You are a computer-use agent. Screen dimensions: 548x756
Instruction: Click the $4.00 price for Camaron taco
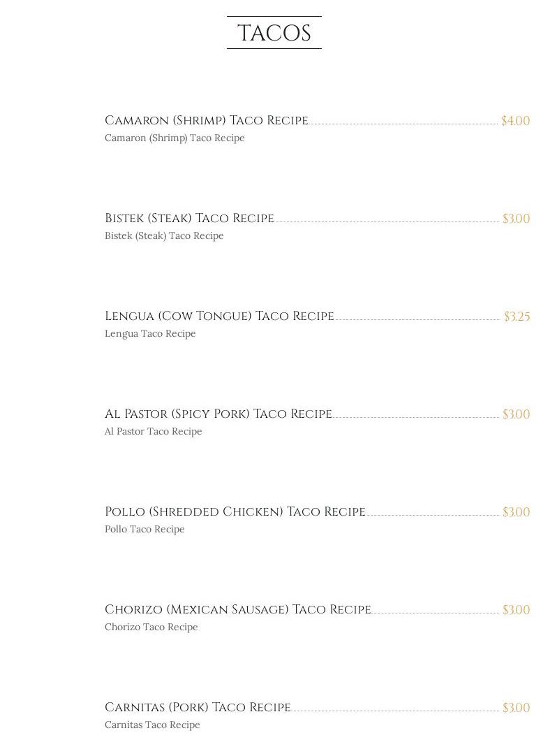pos(515,121)
